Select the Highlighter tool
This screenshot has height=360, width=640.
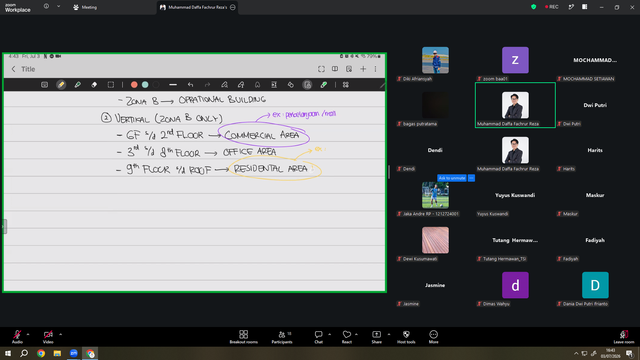click(78, 85)
